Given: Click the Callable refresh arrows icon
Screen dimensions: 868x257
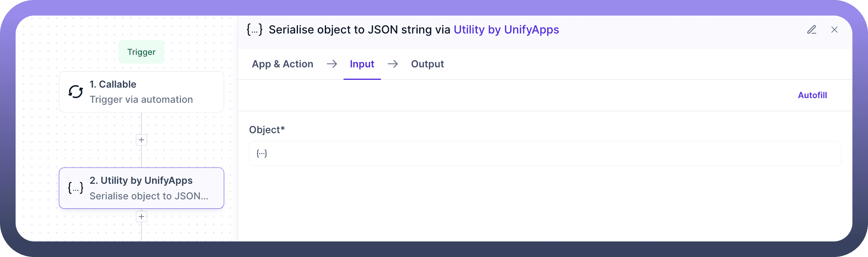Looking at the screenshot, I should 76,92.
